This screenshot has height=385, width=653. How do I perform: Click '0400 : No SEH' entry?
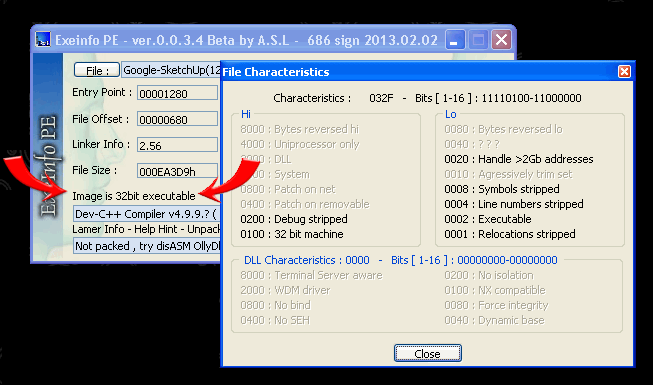tap(275, 320)
